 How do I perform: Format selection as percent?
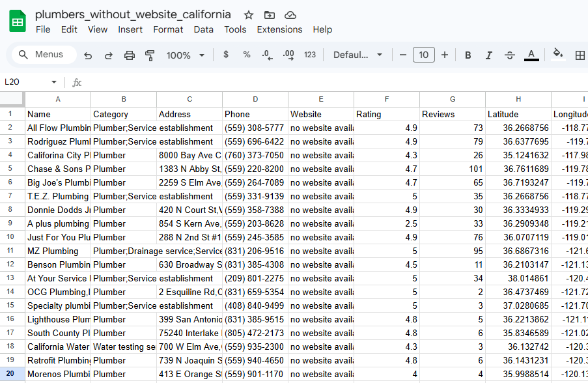[x=245, y=55]
